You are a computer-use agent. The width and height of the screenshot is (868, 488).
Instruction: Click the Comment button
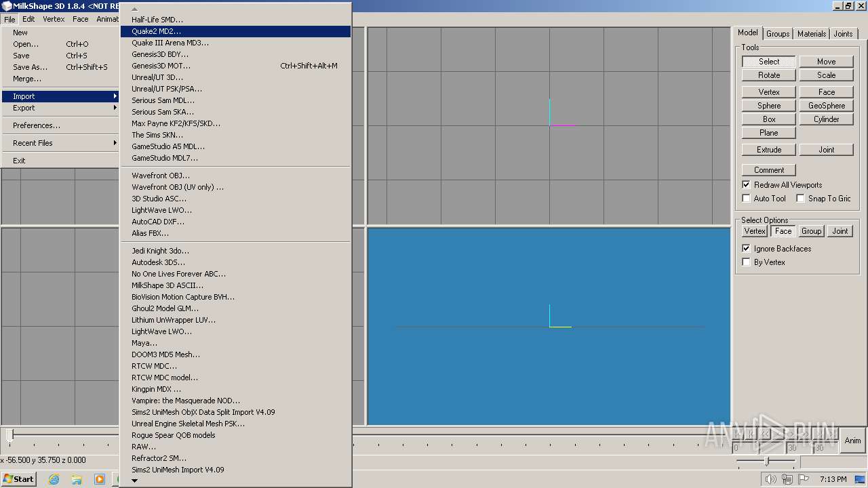[769, 170]
